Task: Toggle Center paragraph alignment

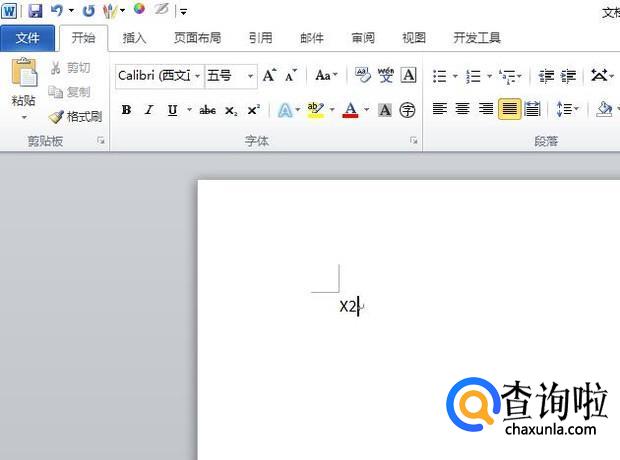Action: (463, 109)
